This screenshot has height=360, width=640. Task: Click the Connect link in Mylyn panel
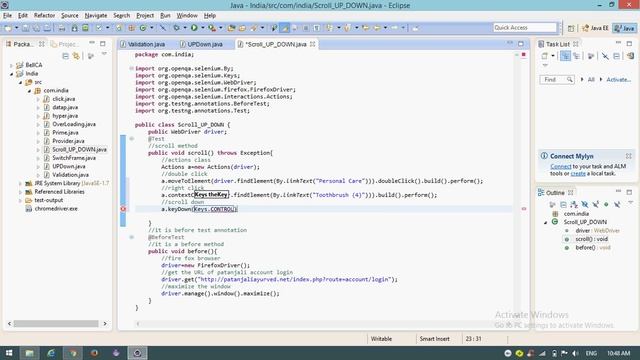point(560,167)
